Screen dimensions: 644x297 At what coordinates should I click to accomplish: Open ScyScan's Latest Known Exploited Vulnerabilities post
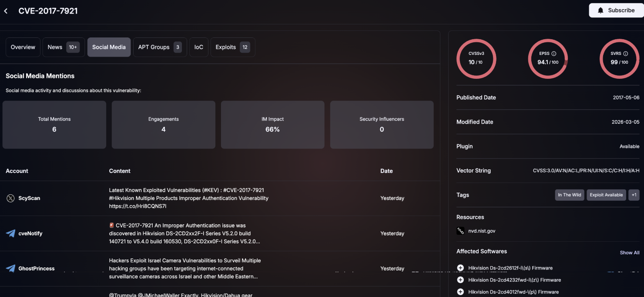pos(189,198)
